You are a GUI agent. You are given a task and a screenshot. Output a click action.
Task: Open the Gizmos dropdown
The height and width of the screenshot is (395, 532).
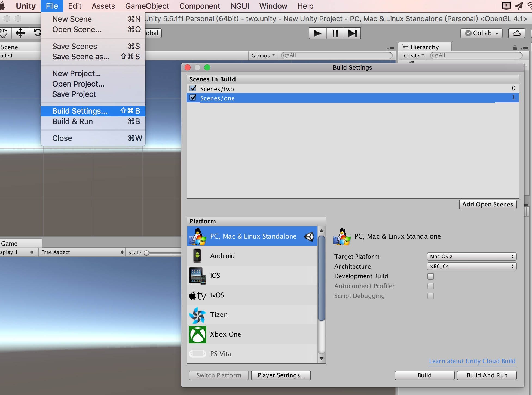[263, 55]
